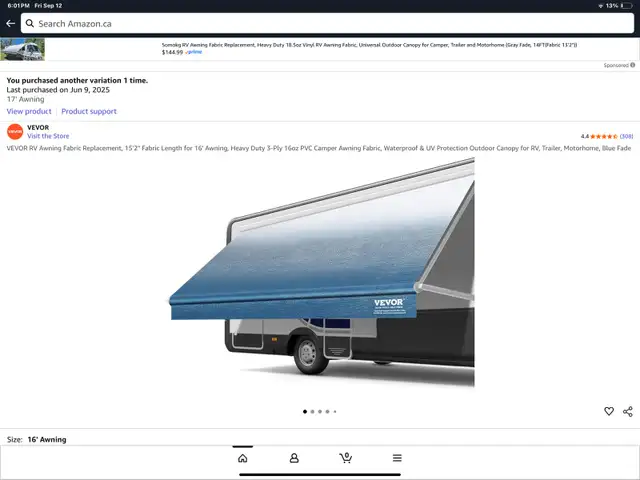
Task: Click the search magnifier icon
Action: (30, 24)
